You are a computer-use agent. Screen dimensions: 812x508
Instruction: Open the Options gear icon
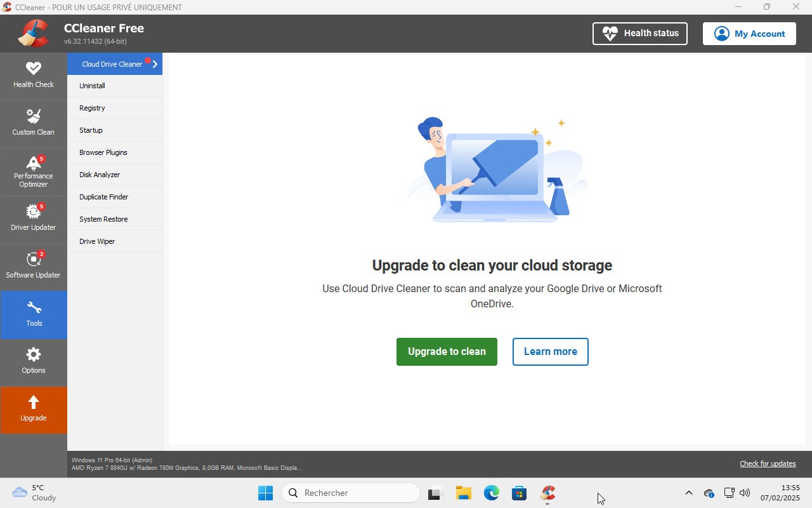pyautogui.click(x=33, y=361)
